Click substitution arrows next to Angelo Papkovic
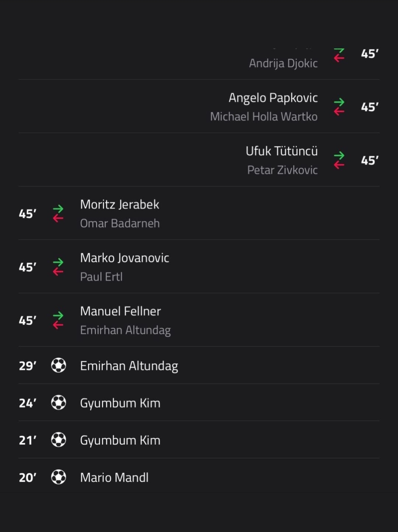 [x=339, y=107]
